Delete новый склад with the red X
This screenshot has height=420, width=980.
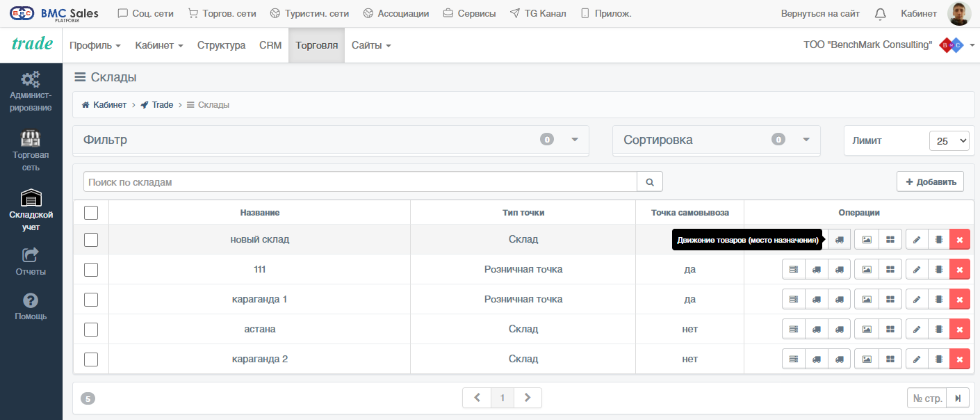[x=960, y=239]
